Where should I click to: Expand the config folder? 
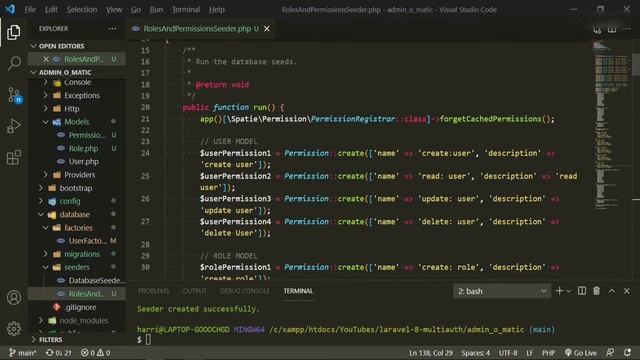(77, 201)
